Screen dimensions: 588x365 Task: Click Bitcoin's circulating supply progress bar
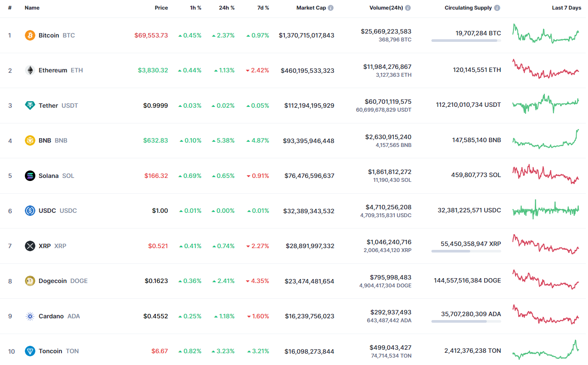pos(466,41)
